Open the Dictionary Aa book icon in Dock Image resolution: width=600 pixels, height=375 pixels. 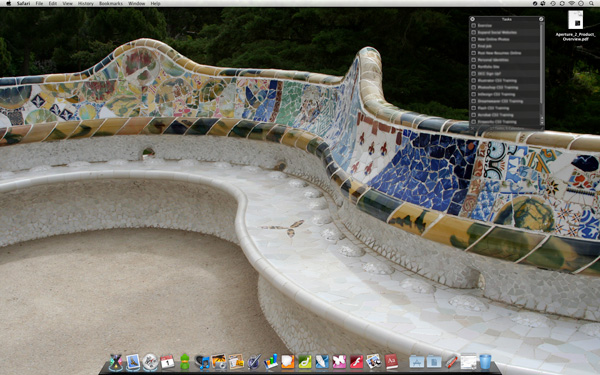click(x=391, y=362)
